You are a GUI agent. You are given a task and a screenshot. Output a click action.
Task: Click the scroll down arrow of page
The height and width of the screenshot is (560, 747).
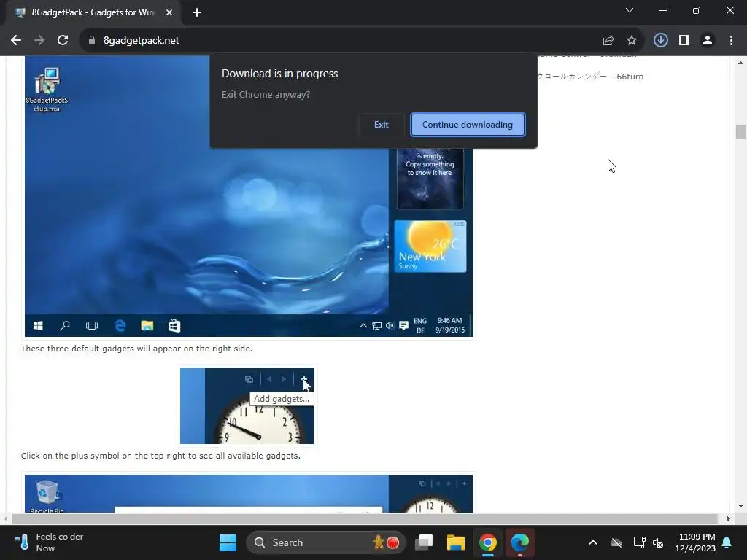(740, 506)
